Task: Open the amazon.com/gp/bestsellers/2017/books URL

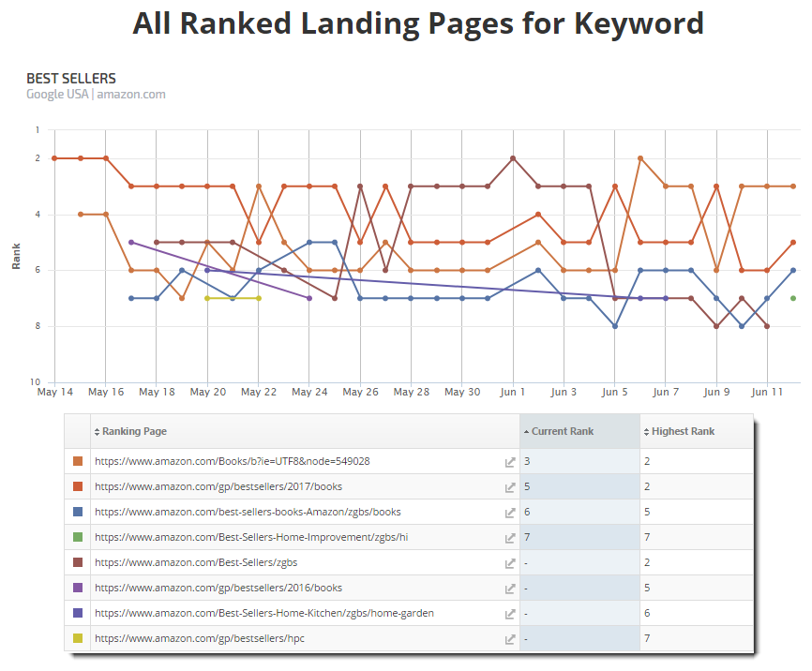Action: [218, 487]
